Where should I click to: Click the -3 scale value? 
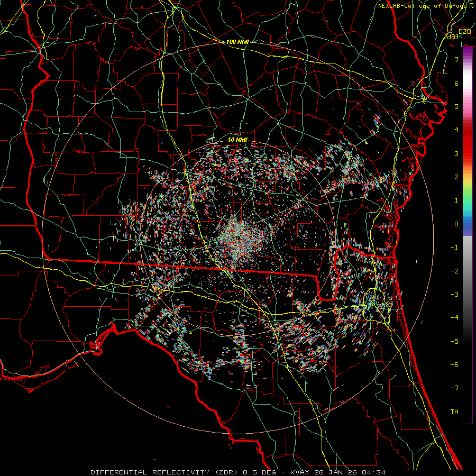pyautogui.click(x=454, y=294)
